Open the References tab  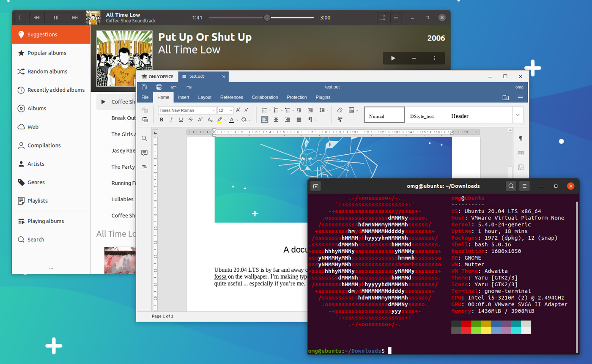(x=232, y=97)
